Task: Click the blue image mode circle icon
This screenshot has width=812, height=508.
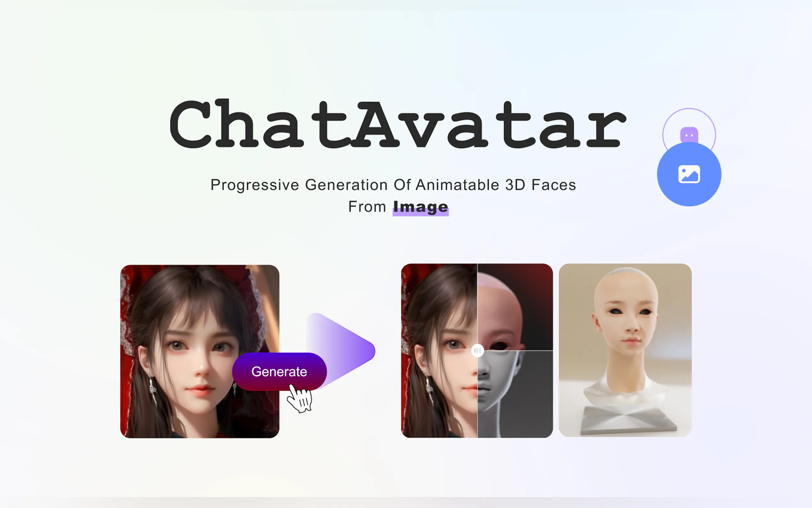Action: pyautogui.click(x=689, y=174)
